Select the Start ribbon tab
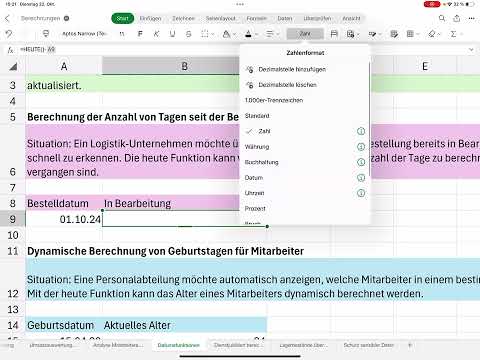The width and height of the screenshot is (480, 360). [122, 18]
